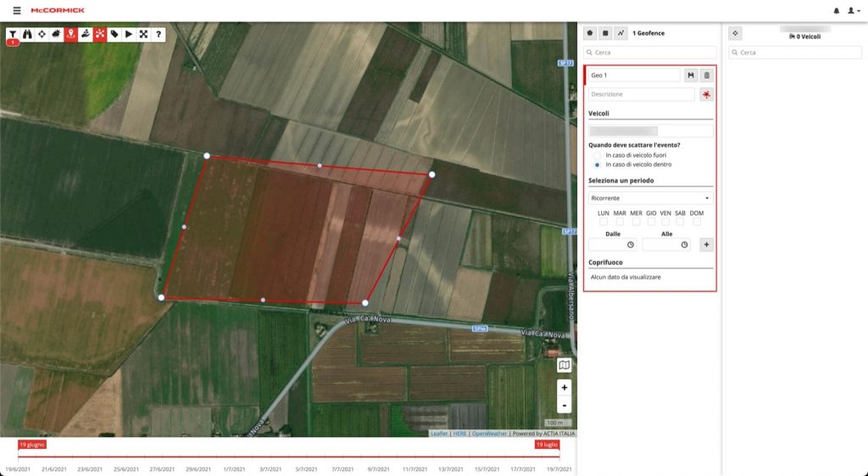The width and height of the screenshot is (868, 476).
Task: Select the binoculars search tool
Action: pos(27,34)
